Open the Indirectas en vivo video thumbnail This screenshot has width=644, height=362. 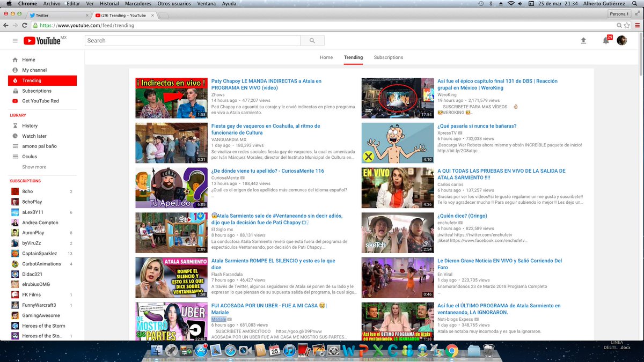coord(171,98)
